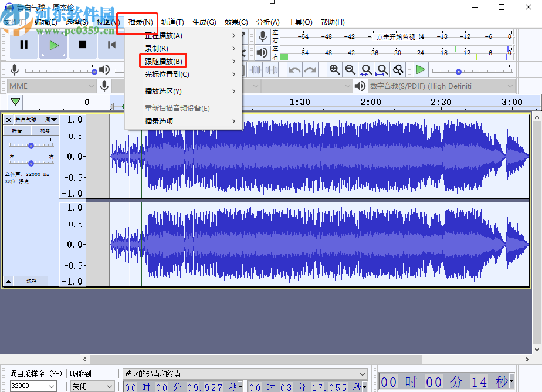
Task: Click the Stop playback button
Action: (x=82, y=46)
